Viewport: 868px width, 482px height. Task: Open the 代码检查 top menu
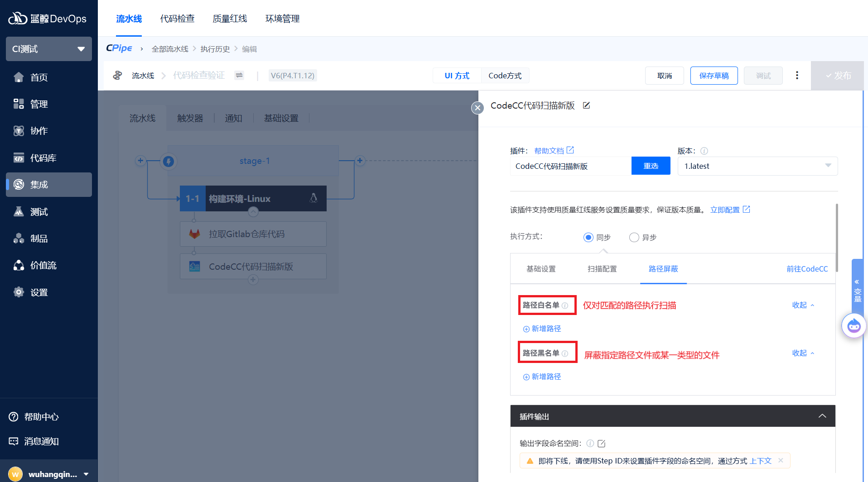click(177, 19)
